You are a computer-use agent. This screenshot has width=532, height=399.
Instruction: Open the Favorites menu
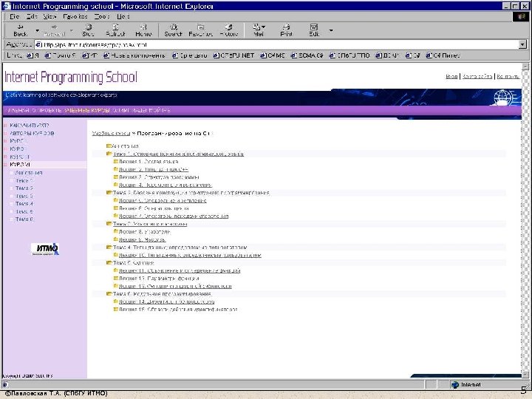75,16
